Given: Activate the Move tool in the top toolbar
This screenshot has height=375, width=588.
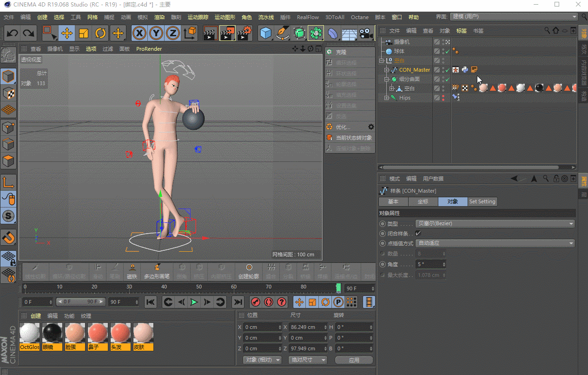Looking at the screenshot, I should pos(67,33).
